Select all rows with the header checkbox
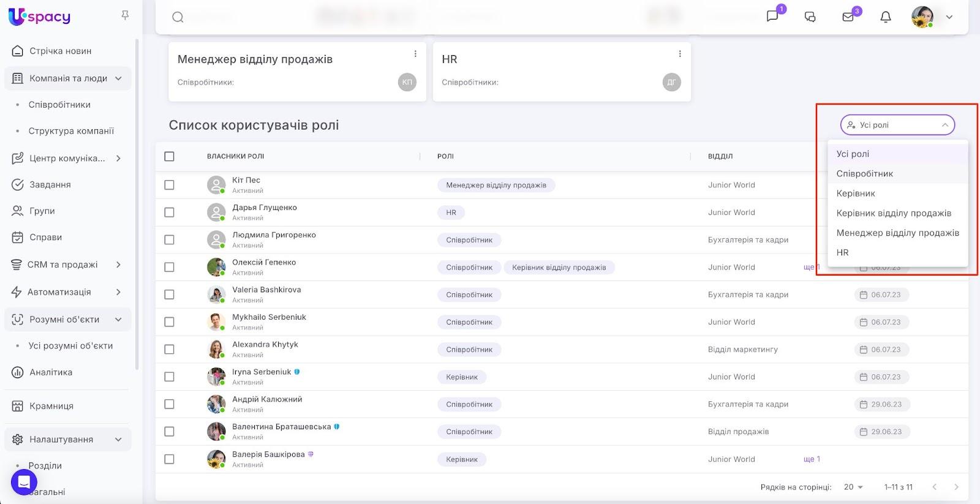 click(170, 156)
